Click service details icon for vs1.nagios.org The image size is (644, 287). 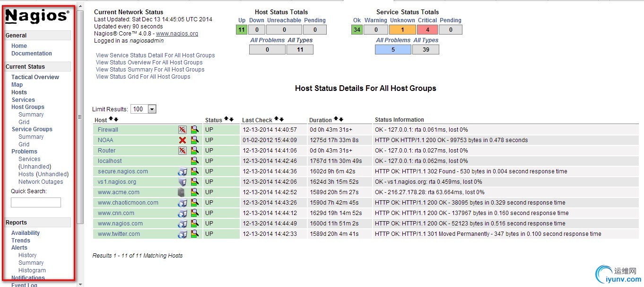(195, 182)
